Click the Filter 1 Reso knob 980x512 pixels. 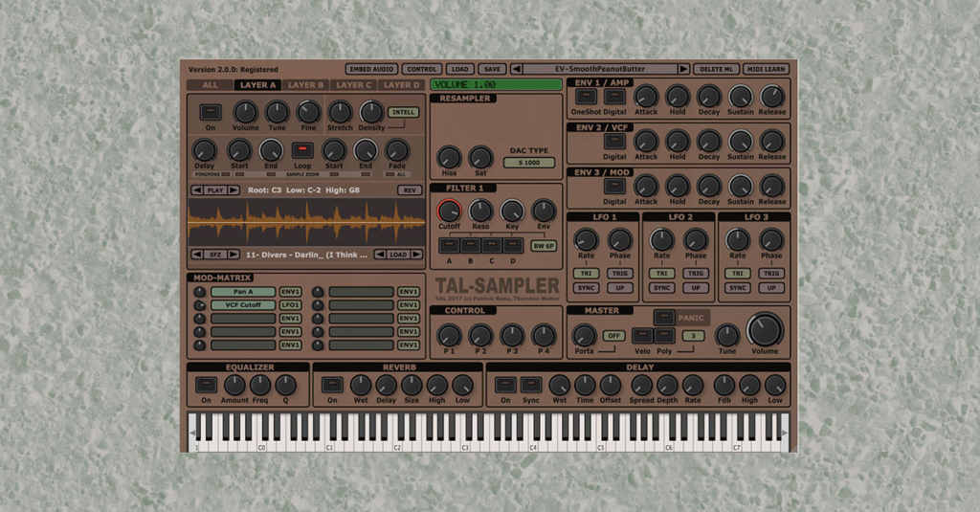tap(480, 211)
